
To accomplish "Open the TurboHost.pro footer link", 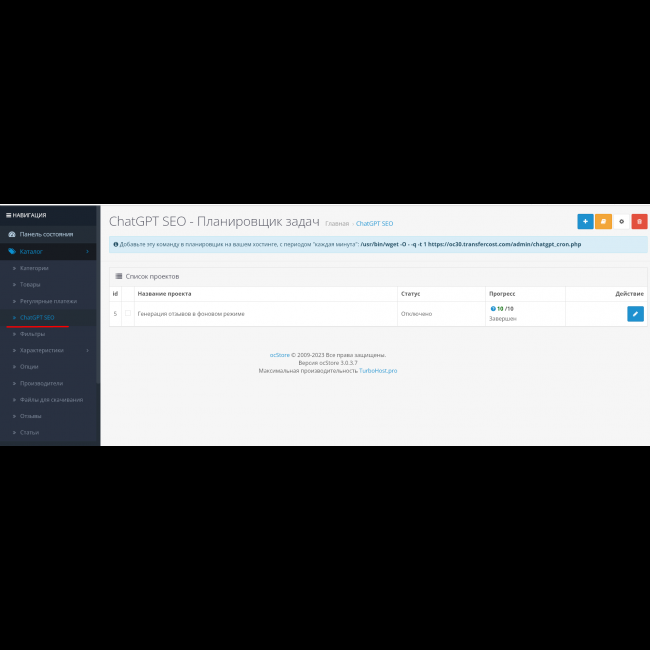I will point(378,370).
